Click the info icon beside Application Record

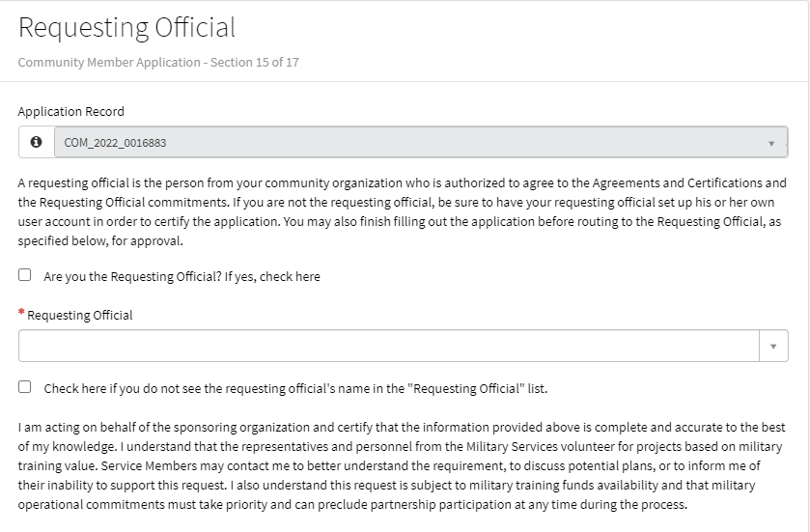point(37,142)
